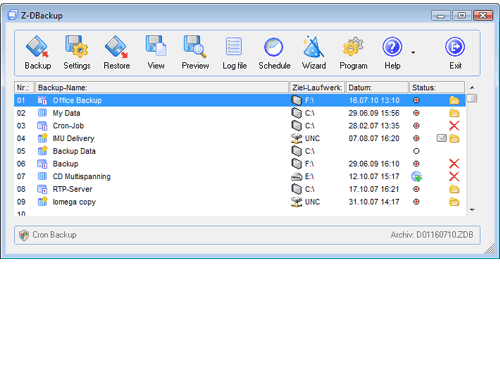Start the Backup toolbar action
Image resolution: width=500 pixels, height=370 pixels.
pos(38,53)
